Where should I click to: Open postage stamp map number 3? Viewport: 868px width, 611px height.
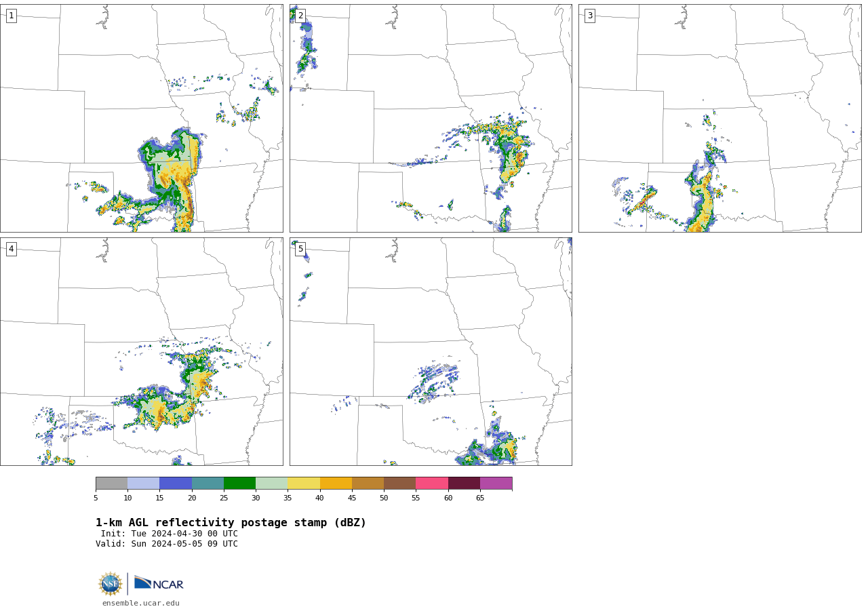coord(720,118)
